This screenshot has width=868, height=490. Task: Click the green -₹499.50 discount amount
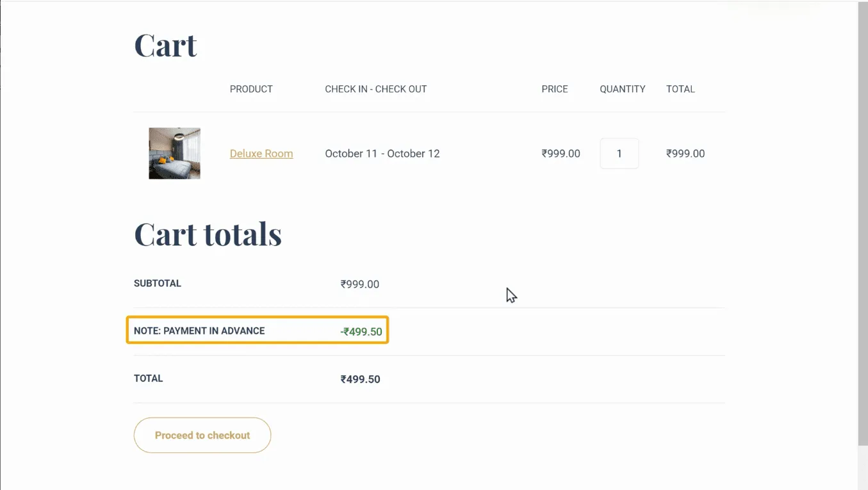[361, 332]
